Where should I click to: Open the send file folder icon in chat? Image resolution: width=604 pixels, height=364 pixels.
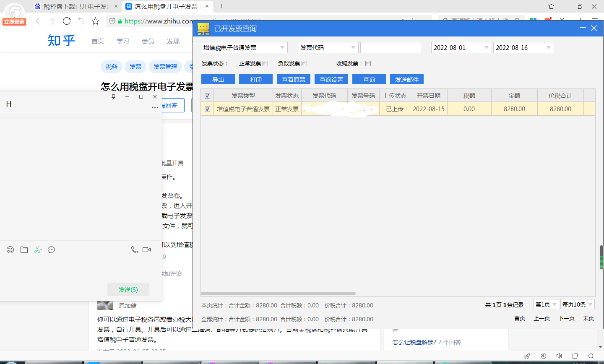click(24, 250)
